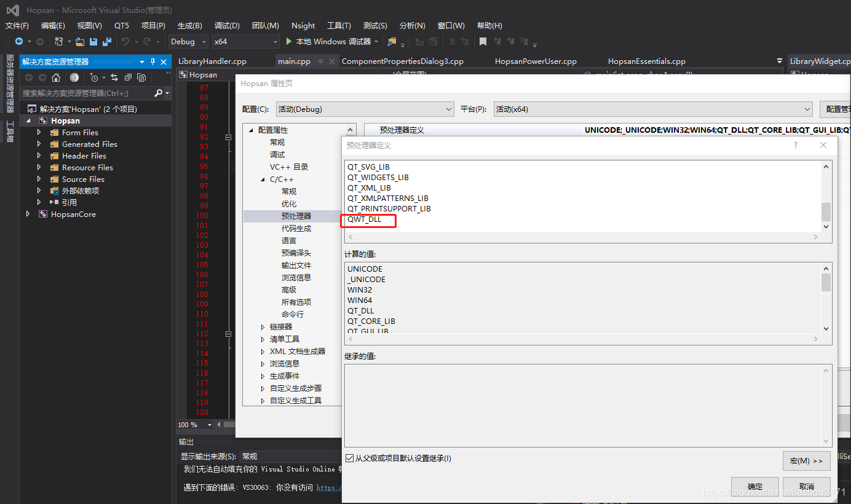851x504 pixels.
Task: Open the 平台(P) Active(x64) combo box
Action: pyautogui.click(x=653, y=109)
